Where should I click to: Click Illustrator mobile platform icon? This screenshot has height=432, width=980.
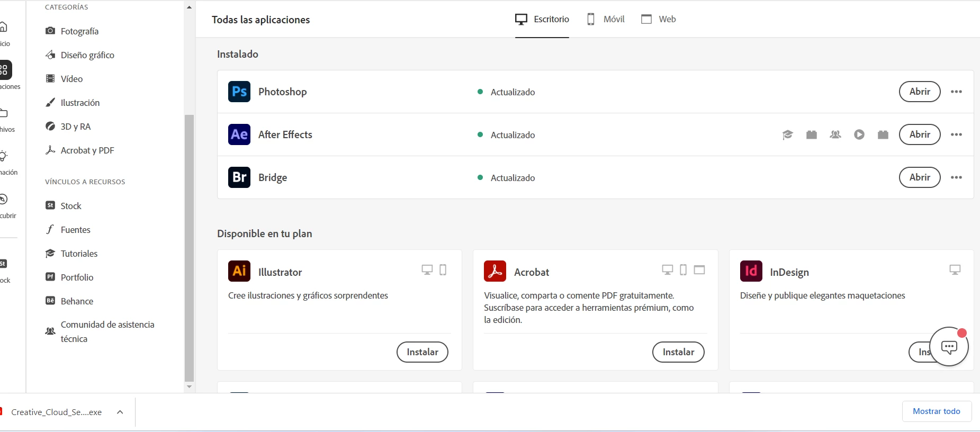click(443, 270)
